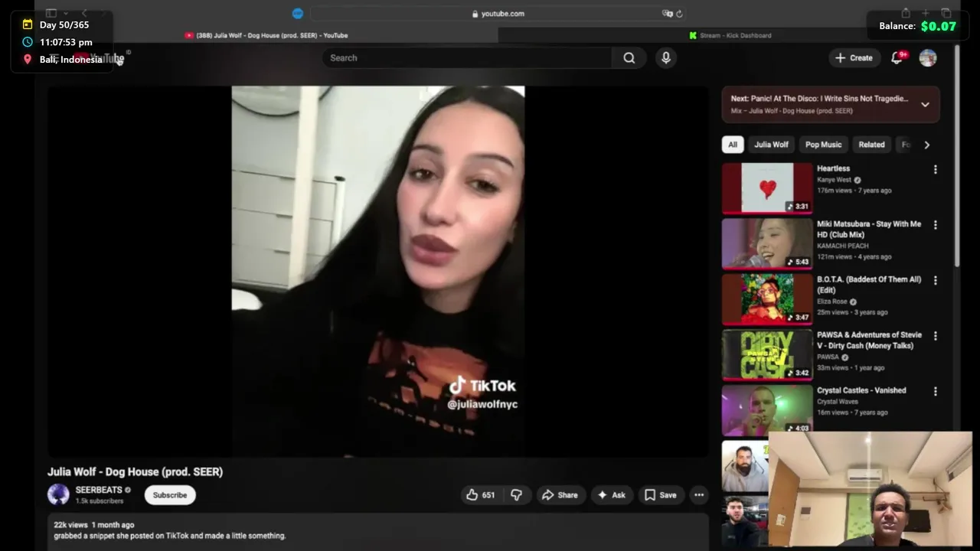Screen dimensions: 980x551
Task: Open the Heartless video thumbnail
Action: pyautogui.click(x=767, y=187)
